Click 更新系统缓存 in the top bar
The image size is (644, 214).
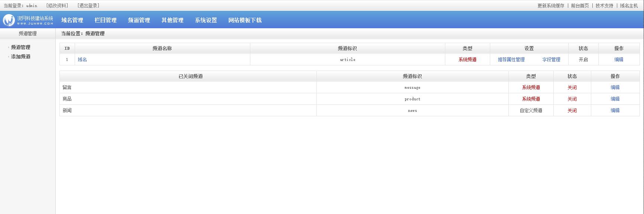tap(551, 6)
